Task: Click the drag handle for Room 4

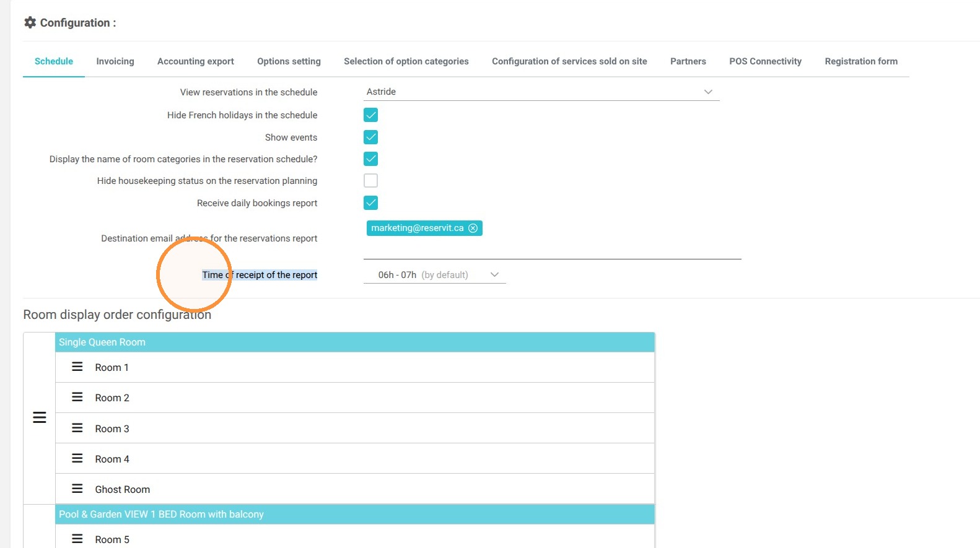Action: 77,458
